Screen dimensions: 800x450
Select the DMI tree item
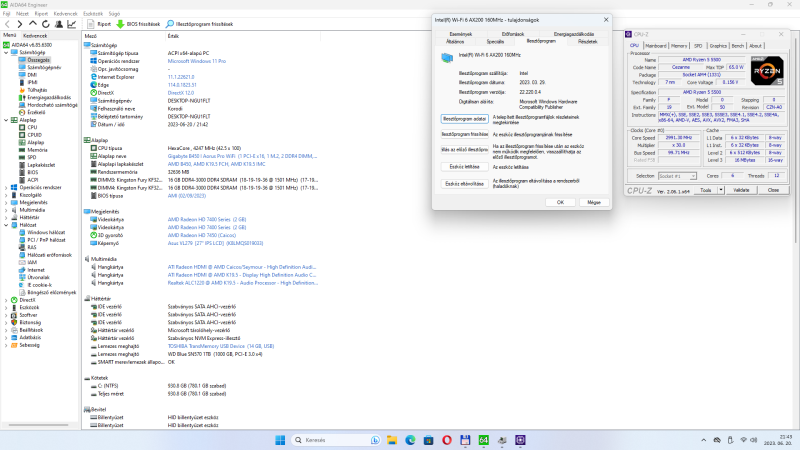(x=32, y=75)
